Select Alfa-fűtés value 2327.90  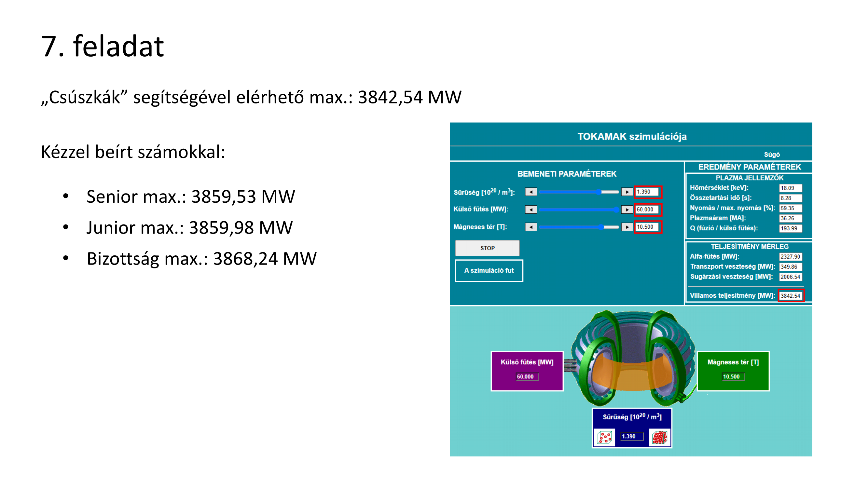tap(791, 257)
